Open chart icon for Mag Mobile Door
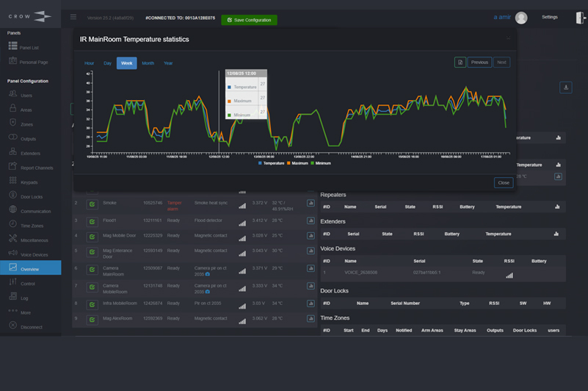This screenshot has height=391, width=588. [x=311, y=235]
